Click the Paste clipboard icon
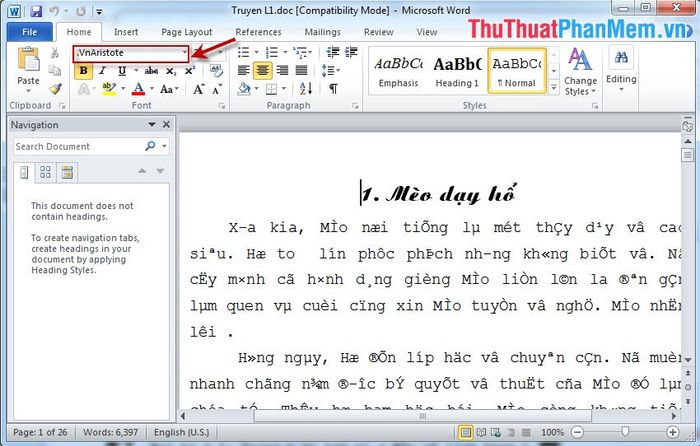Screen dimensions: 700x446 coord(28,59)
